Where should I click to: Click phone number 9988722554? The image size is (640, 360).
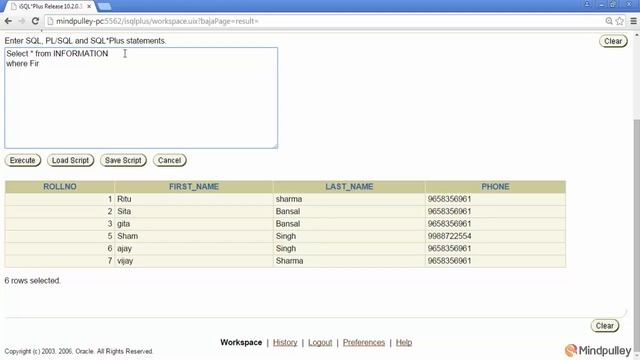coord(495,236)
